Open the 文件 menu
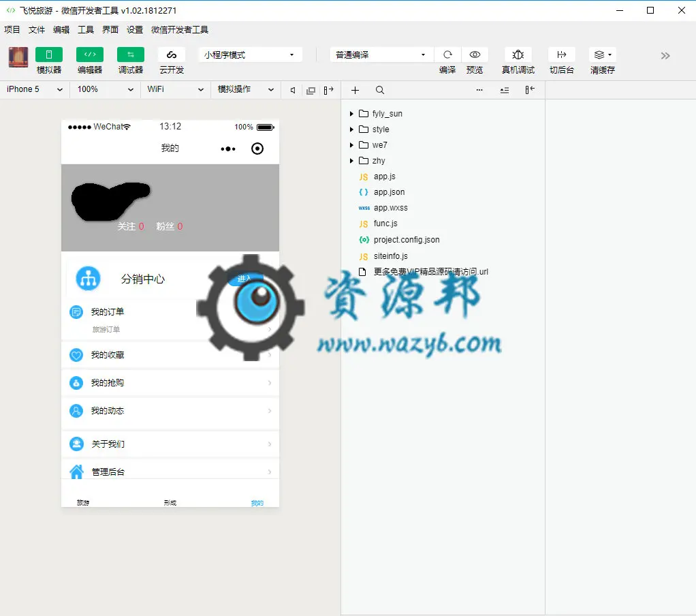Image resolution: width=696 pixels, height=616 pixels. (x=36, y=30)
